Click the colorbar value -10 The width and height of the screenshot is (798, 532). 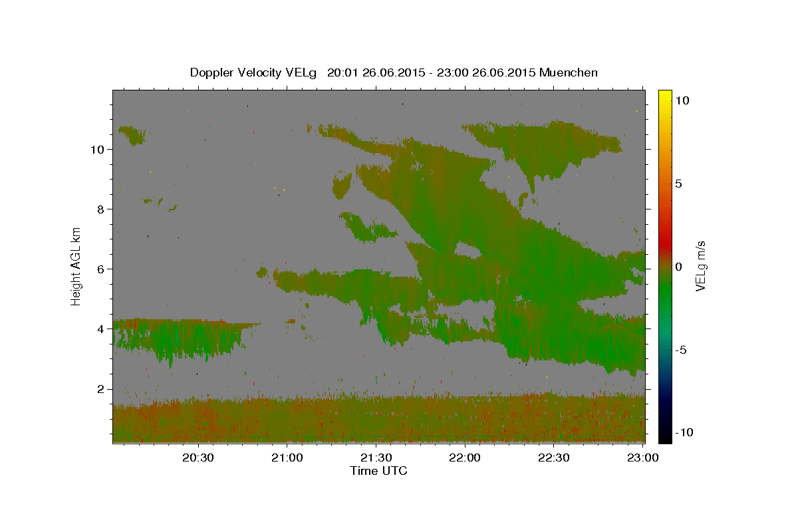684,432
